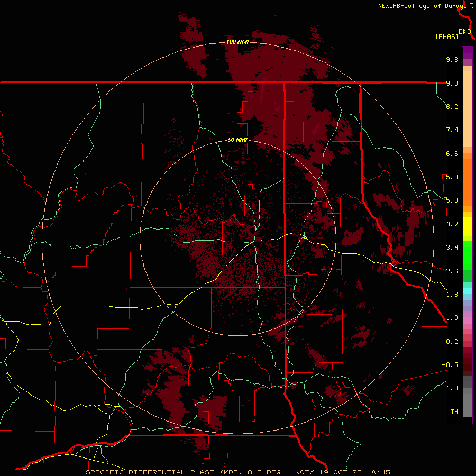Click the TH threshold label
Viewport: 476px width, 476px height.
click(x=454, y=412)
